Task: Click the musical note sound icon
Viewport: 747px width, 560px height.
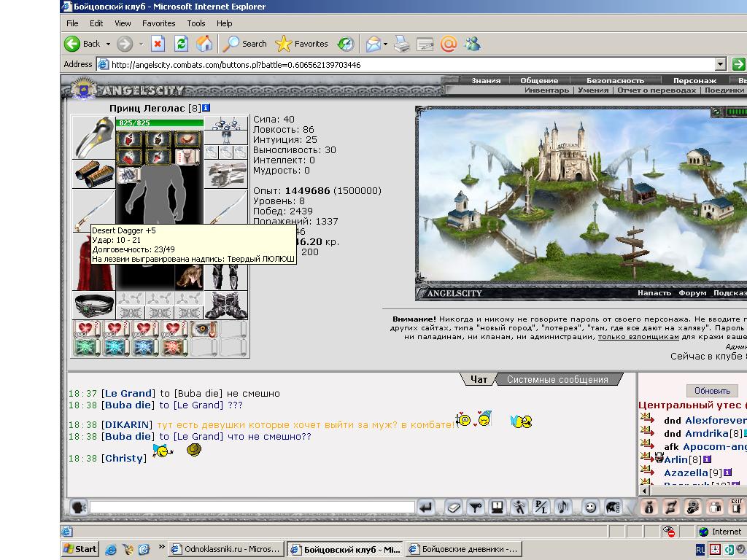Action: [x=563, y=507]
